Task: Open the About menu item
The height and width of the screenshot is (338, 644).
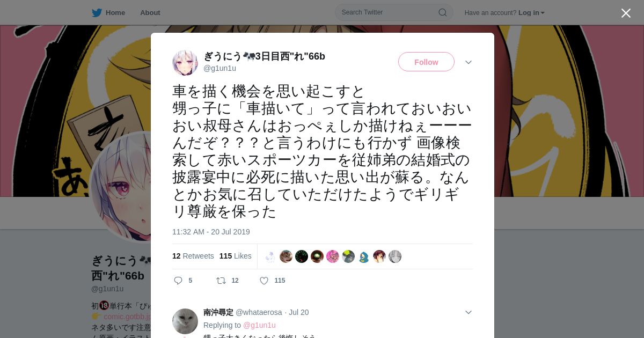Action: pyautogui.click(x=150, y=13)
